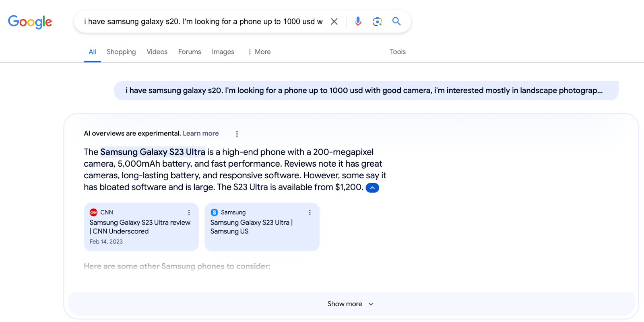644x322 pixels.
Task: Submit search with the magnifying glass icon
Action: tap(396, 21)
